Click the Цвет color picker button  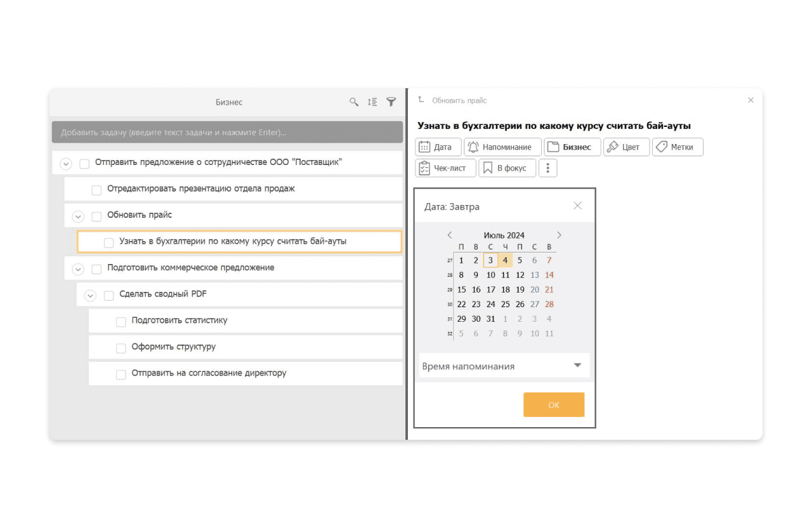pos(626,147)
